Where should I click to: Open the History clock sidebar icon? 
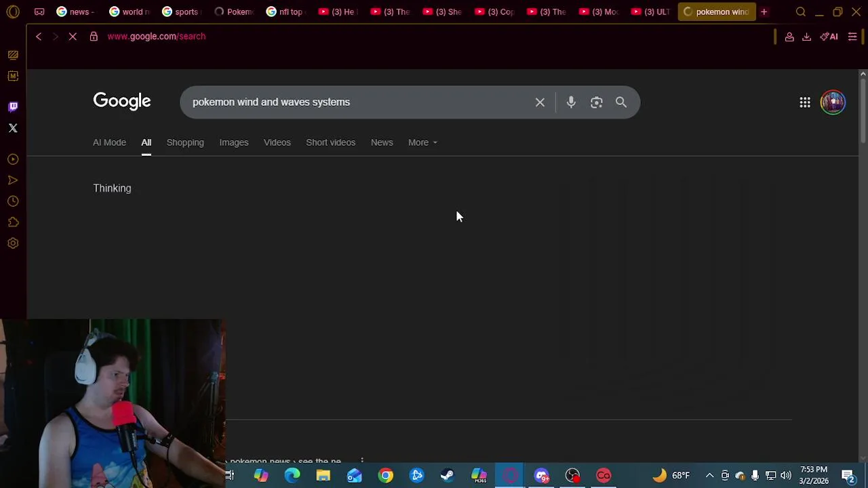(x=13, y=201)
